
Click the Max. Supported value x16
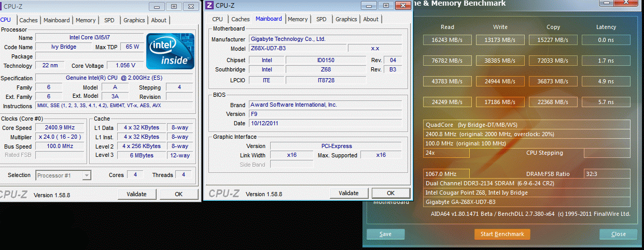tap(381, 155)
